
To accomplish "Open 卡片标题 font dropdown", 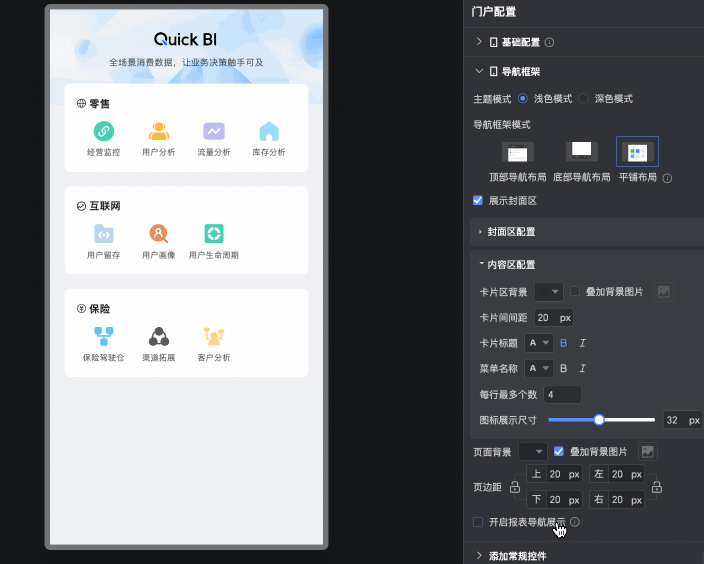I will pos(539,343).
